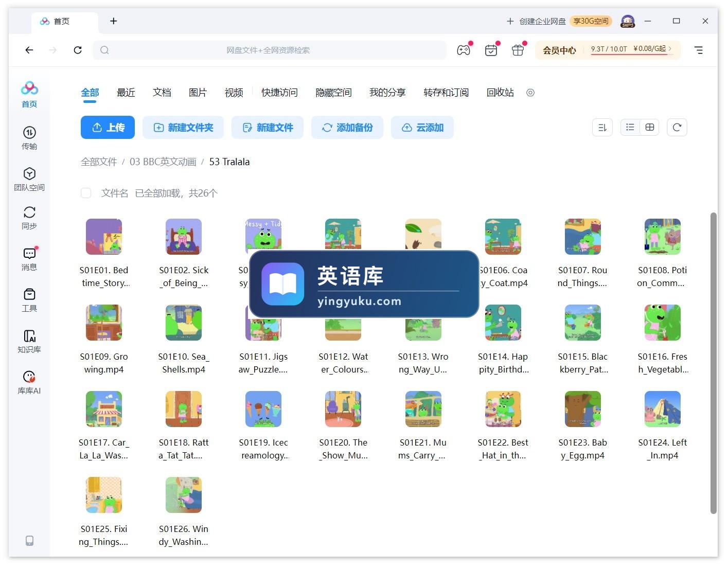
Task: Open the calendar check-in icon
Action: pyautogui.click(x=491, y=50)
